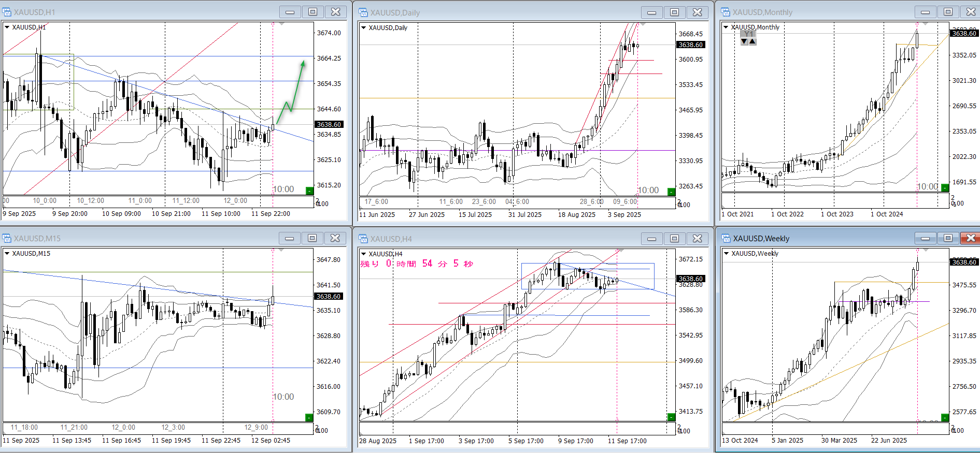Click the XAUUSD,M15 window chart icon

pos(7,238)
